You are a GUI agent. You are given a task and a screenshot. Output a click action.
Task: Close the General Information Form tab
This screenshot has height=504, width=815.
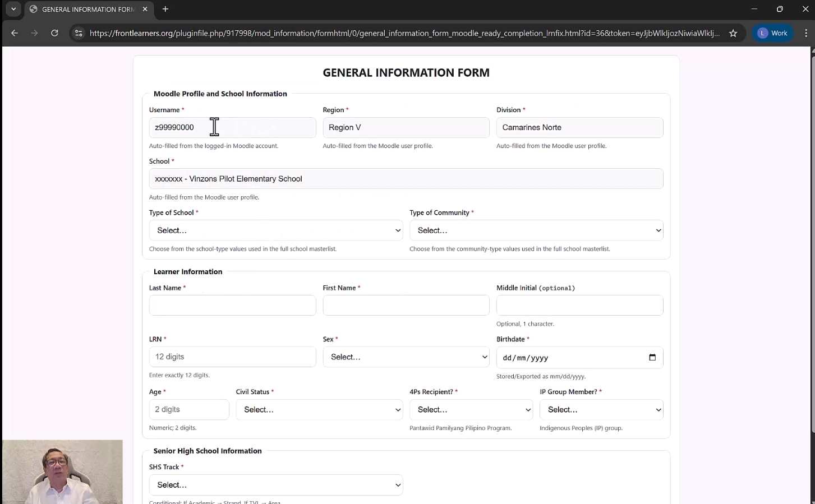point(145,9)
